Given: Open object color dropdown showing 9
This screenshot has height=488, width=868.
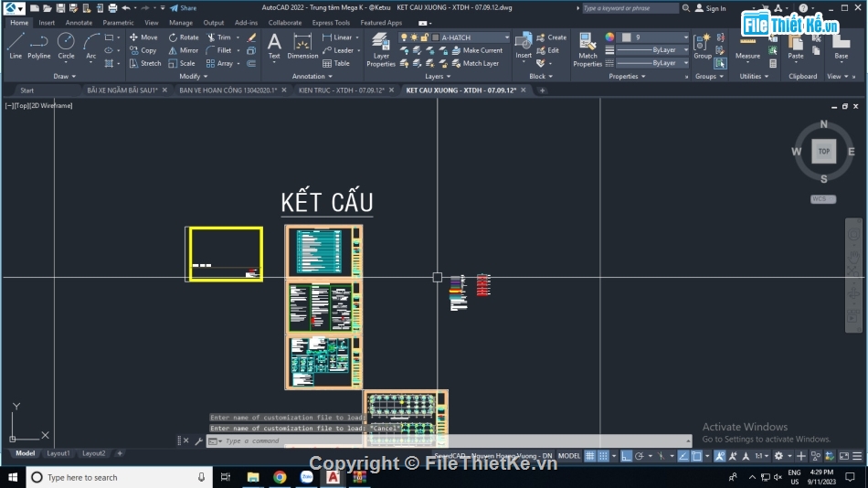Looking at the screenshot, I should [654, 37].
